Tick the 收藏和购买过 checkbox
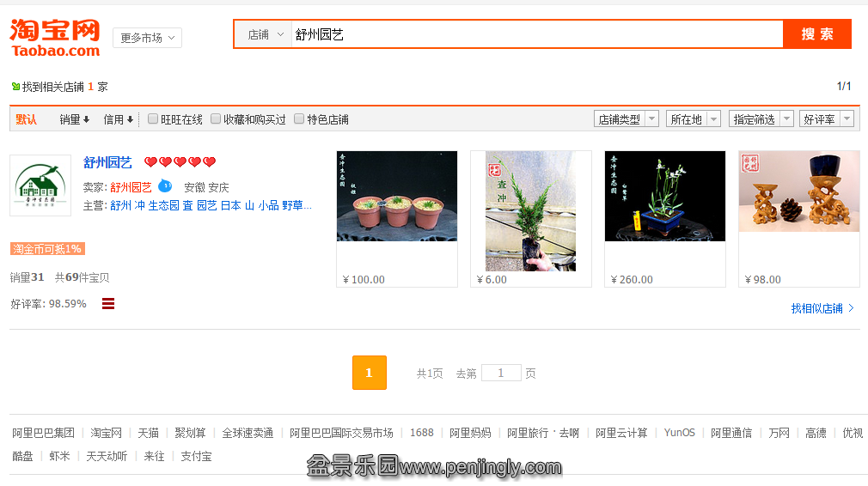 (216, 118)
